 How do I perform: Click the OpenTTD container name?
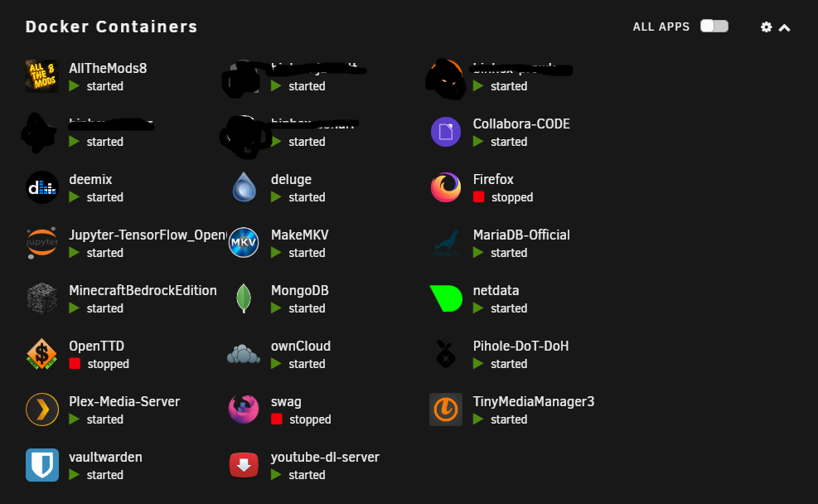[x=96, y=346]
